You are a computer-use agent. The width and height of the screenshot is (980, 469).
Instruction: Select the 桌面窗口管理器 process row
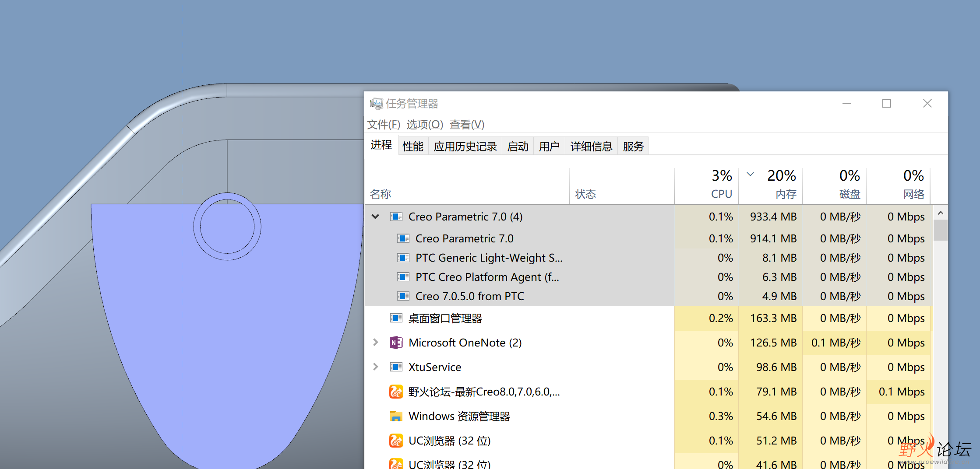click(x=649, y=318)
